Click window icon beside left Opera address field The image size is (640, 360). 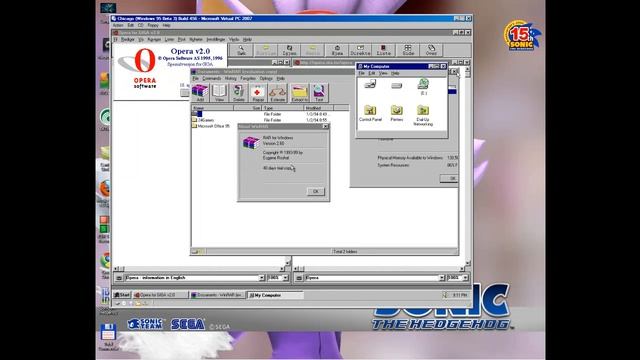[x=119, y=278]
